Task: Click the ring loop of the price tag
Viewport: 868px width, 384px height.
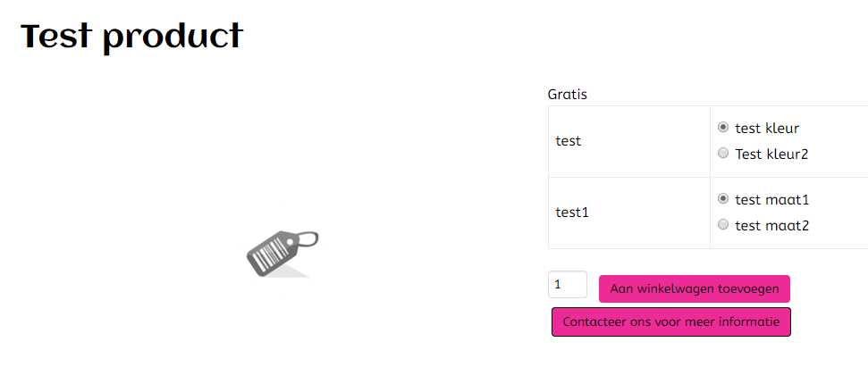Action: tap(307, 239)
